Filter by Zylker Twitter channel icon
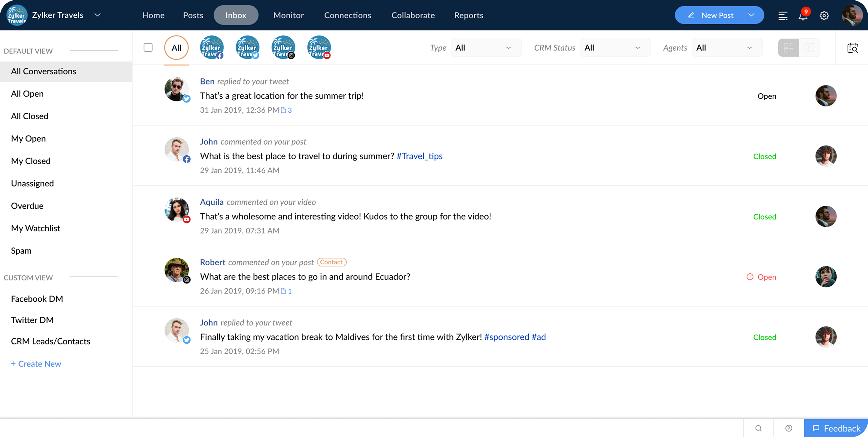868x437 pixels. 247,47
